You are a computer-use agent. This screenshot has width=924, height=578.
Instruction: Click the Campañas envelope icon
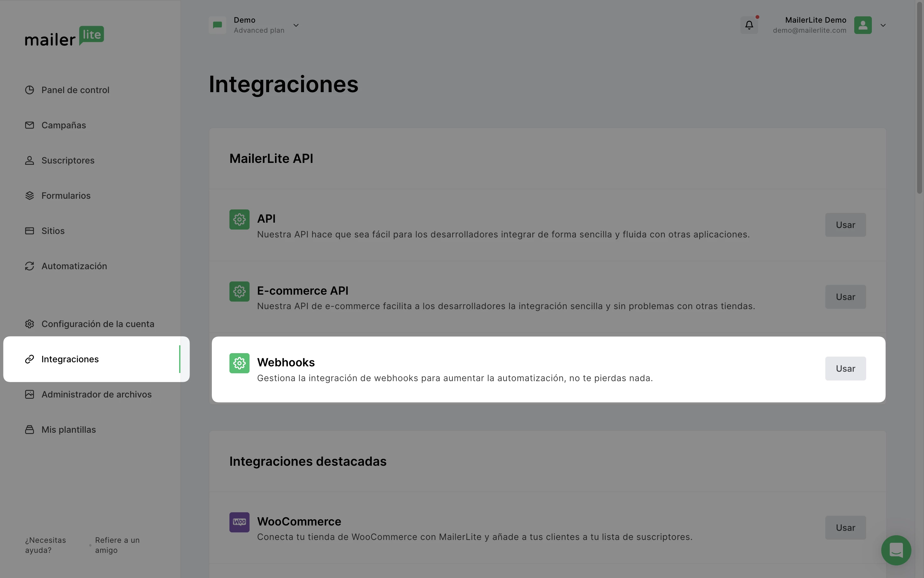pos(30,125)
